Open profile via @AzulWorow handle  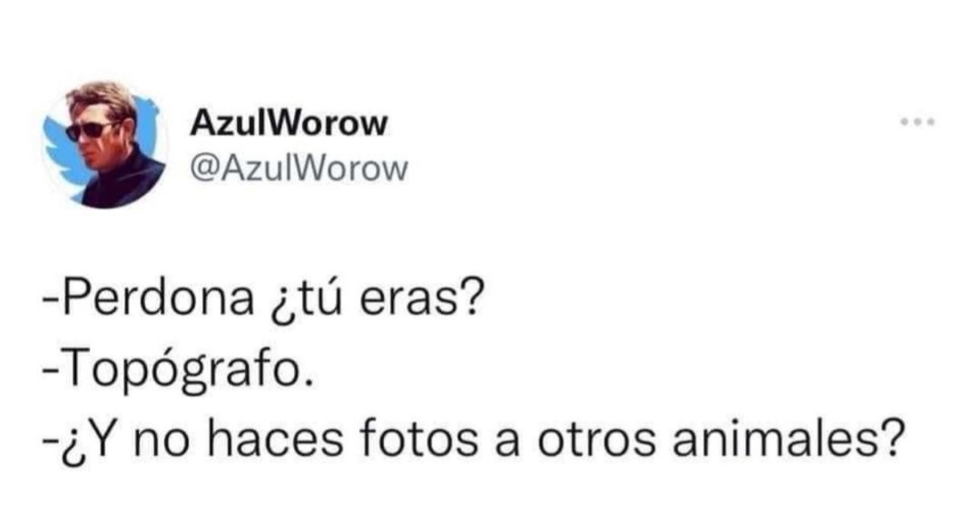pyautogui.click(x=299, y=169)
